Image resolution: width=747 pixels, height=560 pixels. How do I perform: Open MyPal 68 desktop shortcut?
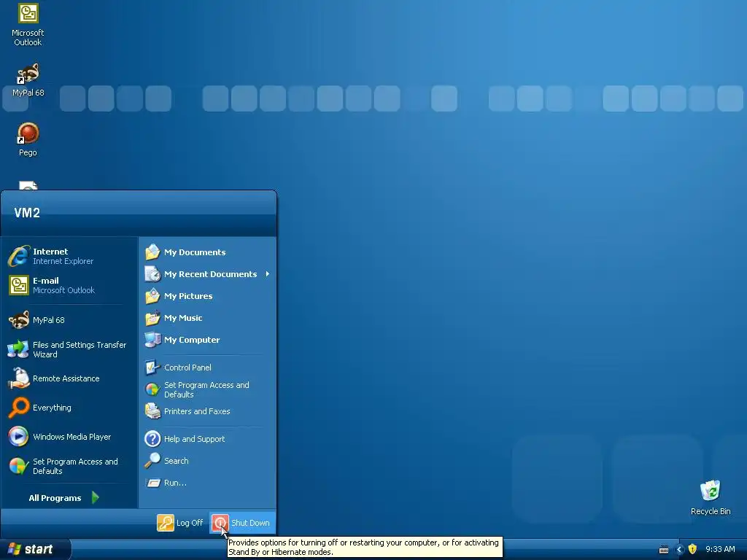(28, 79)
